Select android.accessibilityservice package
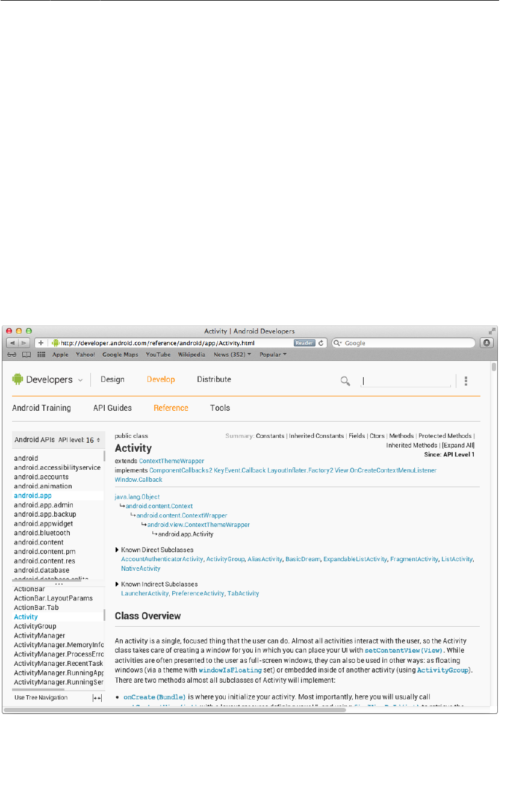The width and height of the screenshot is (531, 812). tap(57, 467)
